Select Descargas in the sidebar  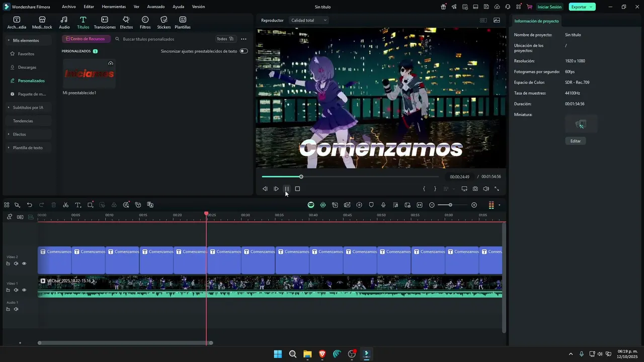[x=27, y=67]
